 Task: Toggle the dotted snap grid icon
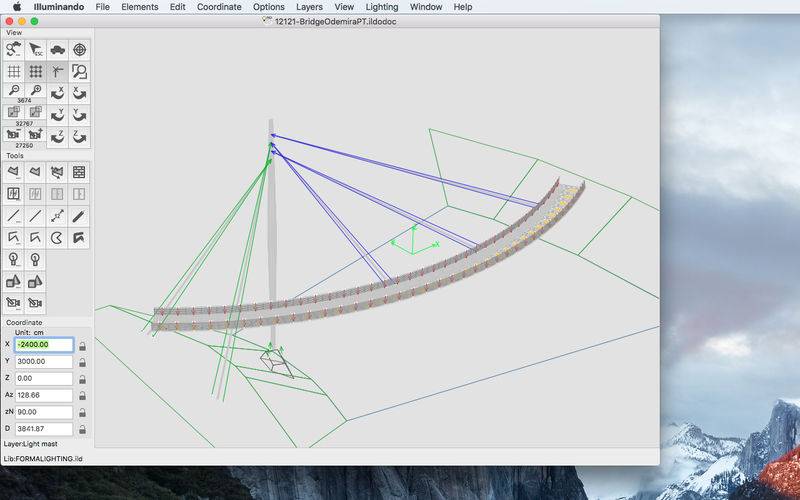tap(36, 71)
